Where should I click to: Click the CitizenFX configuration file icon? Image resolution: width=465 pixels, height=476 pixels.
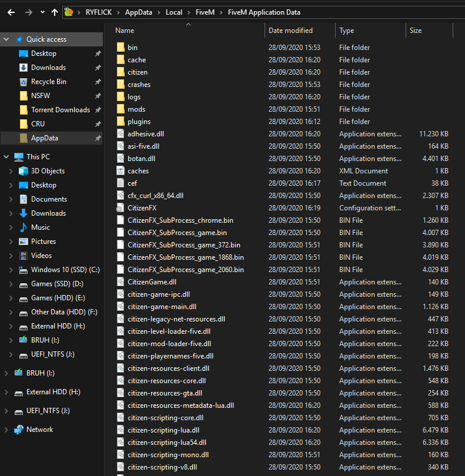tap(121, 208)
